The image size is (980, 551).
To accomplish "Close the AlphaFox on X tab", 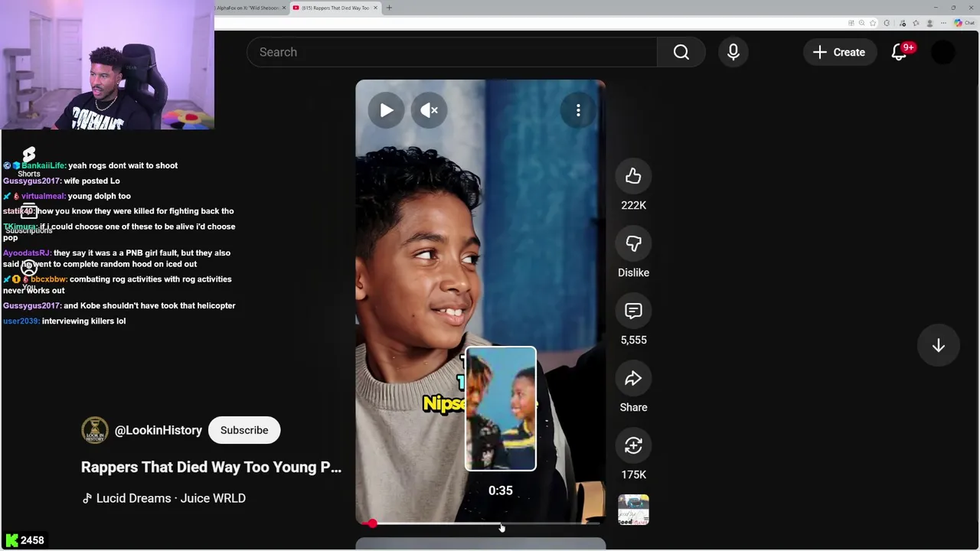I will click(284, 8).
